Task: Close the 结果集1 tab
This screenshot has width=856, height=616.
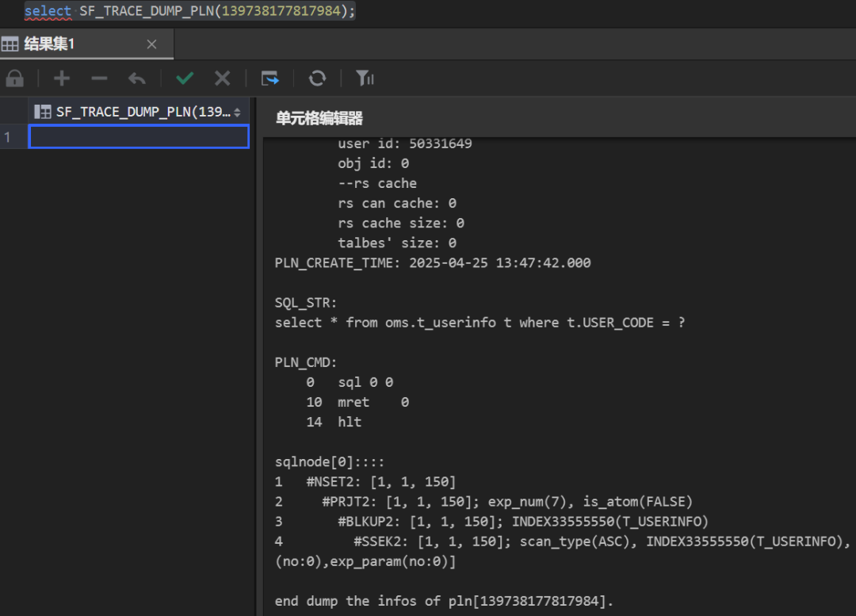Action: (151, 44)
